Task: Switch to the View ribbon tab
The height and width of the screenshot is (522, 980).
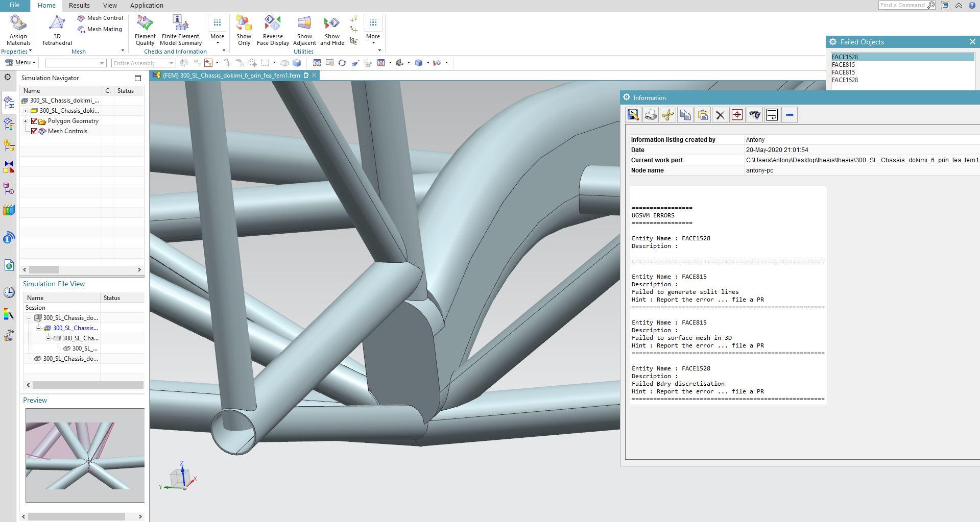Action: tap(110, 6)
